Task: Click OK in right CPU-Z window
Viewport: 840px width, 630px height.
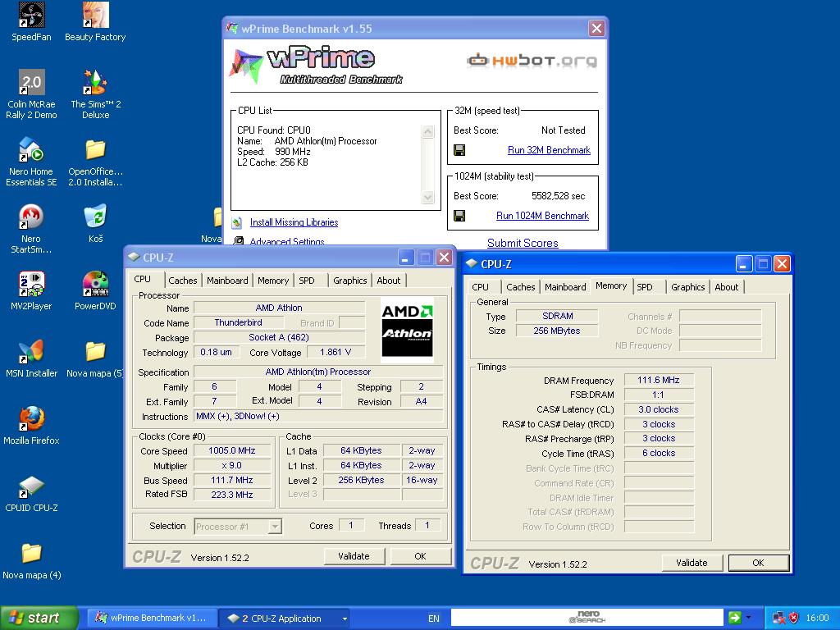Action: tap(758, 563)
